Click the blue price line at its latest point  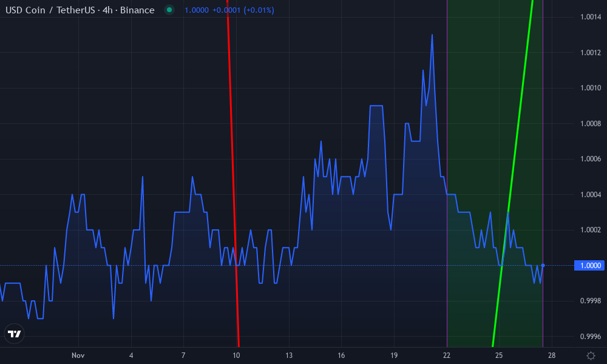(542, 265)
